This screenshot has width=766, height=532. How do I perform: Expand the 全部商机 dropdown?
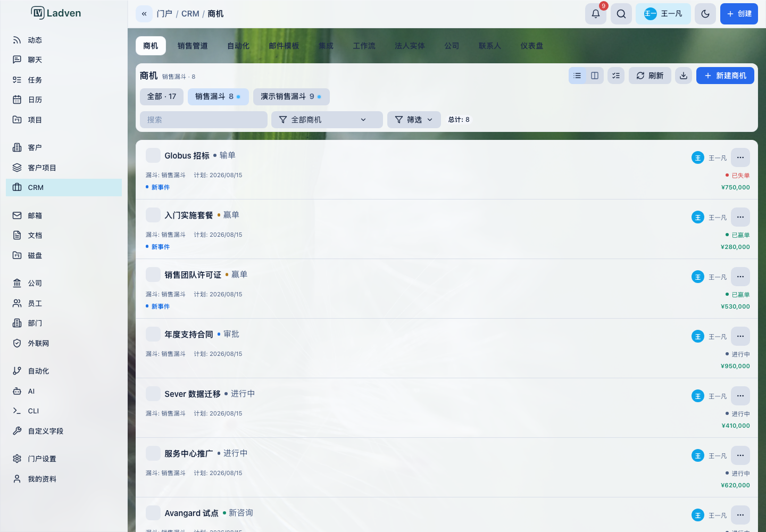pos(327,120)
